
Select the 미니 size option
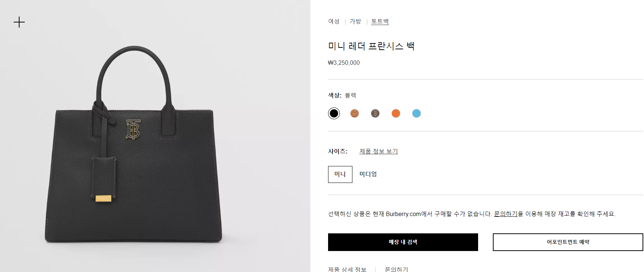tap(340, 174)
